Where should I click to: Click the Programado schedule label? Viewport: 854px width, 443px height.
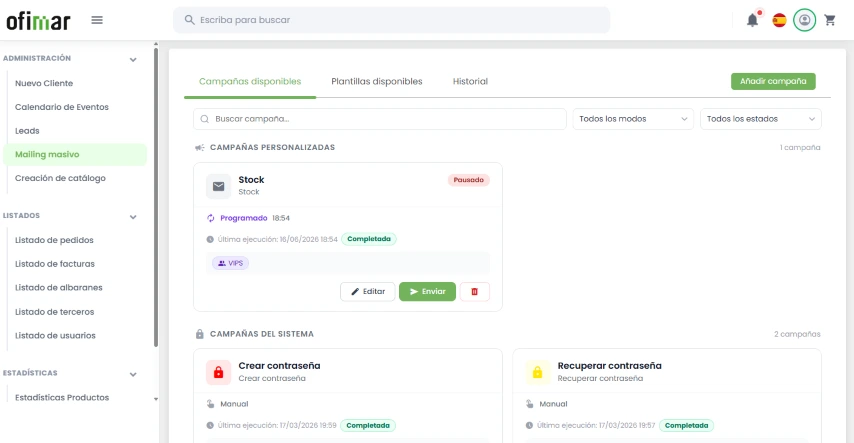point(243,218)
